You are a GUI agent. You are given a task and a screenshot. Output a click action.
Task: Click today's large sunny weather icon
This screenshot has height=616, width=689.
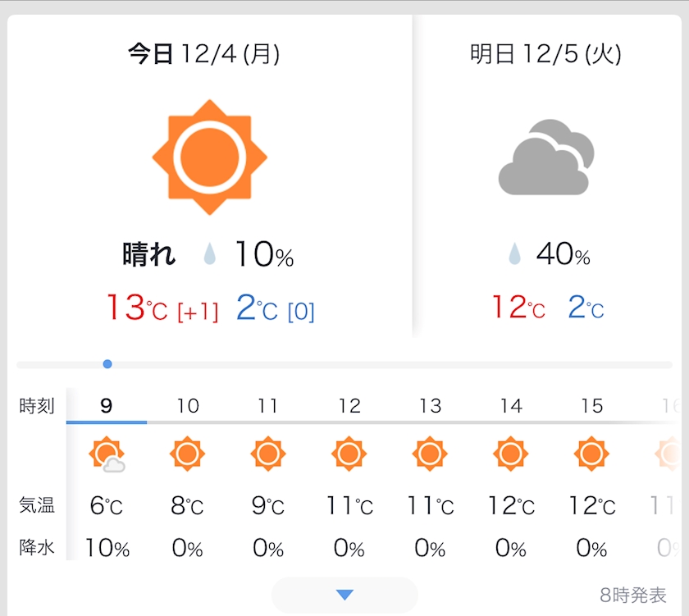coord(210,157)
